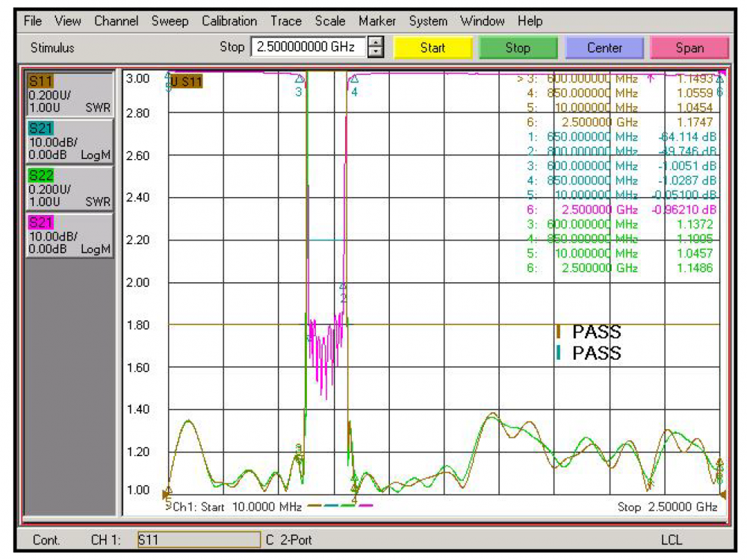Screen dimensions: 747x560
Task: Select marker 2 triangle near 2.00 gridline
Action: pyautogui.click(x=343, y=287)
